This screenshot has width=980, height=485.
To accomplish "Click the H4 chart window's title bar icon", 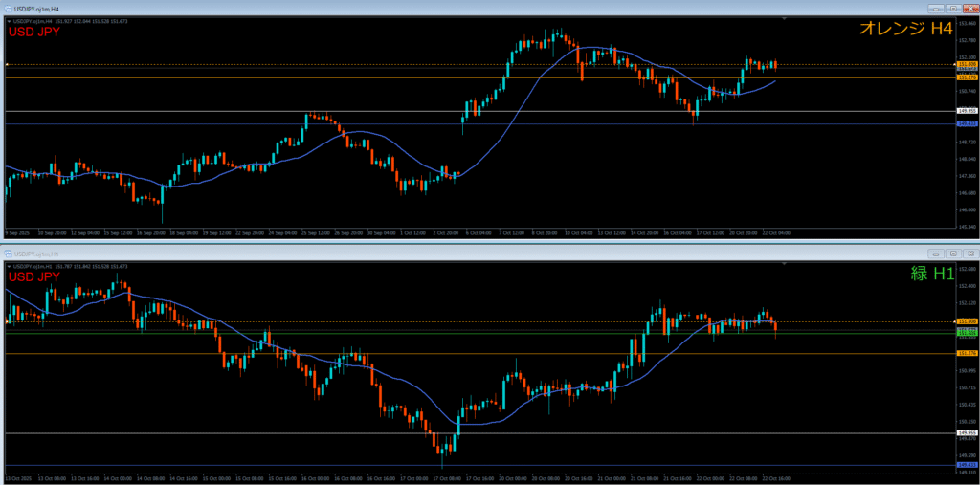I will (x=8, y=8).
